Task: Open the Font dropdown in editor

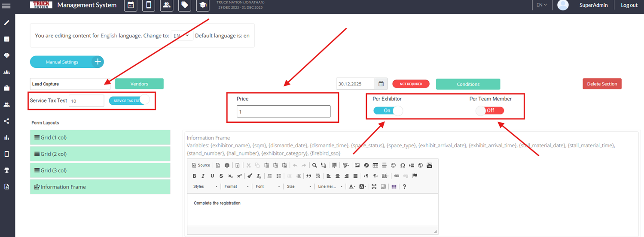Action: click(x=267, y=187)
